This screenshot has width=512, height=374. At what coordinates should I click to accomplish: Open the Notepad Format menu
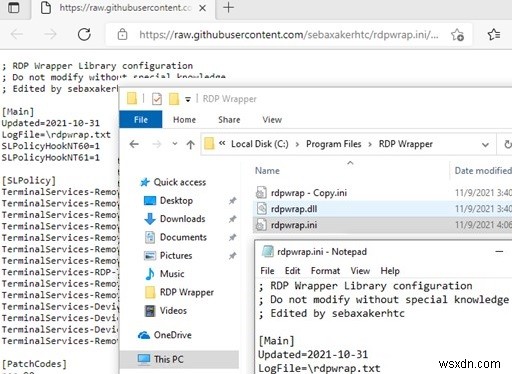325,271
